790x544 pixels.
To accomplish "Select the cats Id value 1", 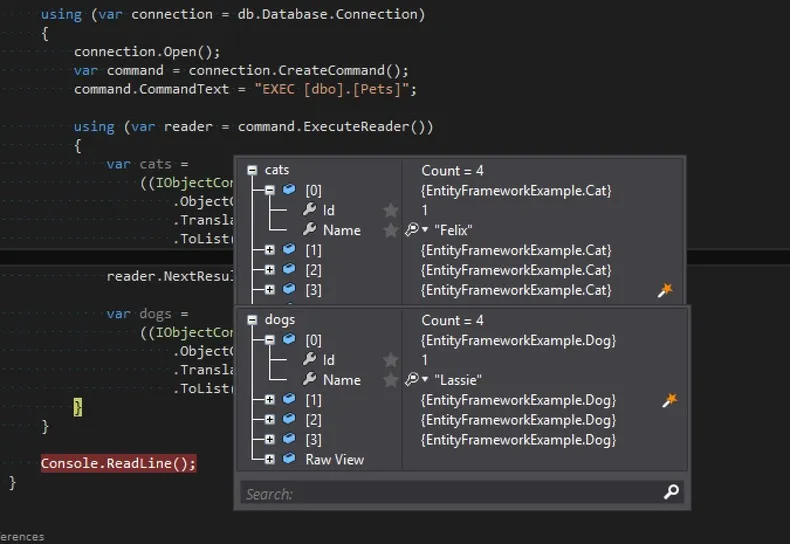I will click(425, 211).
